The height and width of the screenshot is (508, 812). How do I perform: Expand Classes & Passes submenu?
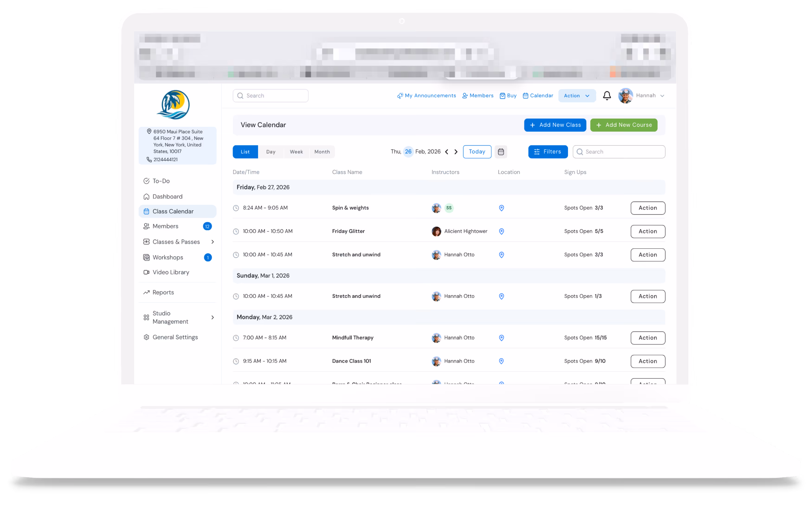tap(212, 242)
